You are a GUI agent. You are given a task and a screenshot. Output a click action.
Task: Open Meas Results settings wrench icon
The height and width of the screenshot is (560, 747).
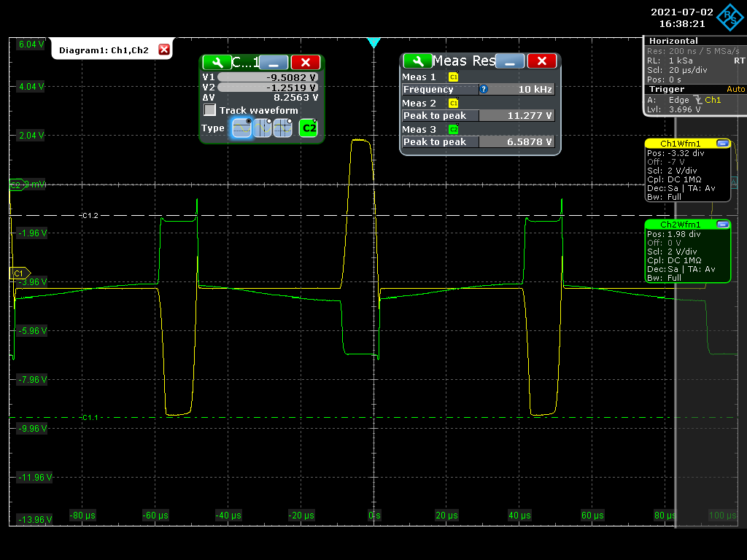[x=417, y=61]
